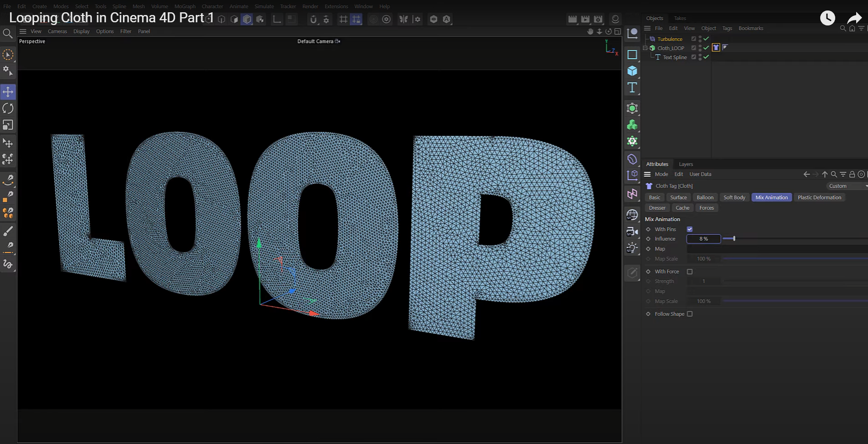Click the Text object icon in palette
This screenshot has height=444, width=868.
[632, 88]
